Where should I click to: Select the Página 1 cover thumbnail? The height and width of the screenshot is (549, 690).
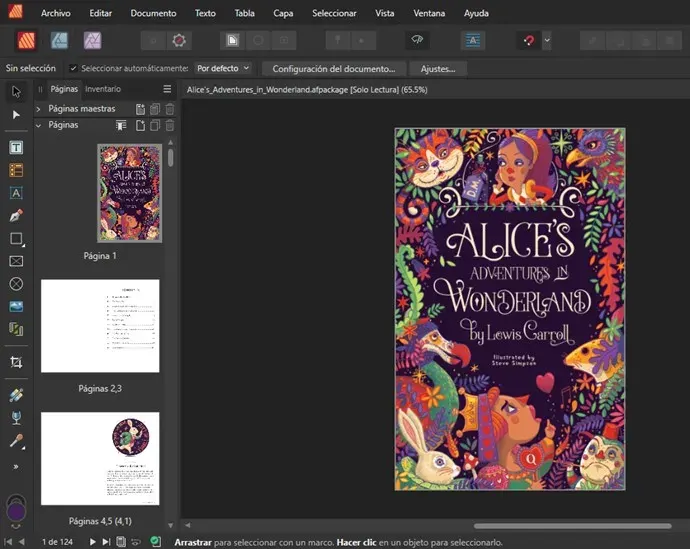click(129, 193)
